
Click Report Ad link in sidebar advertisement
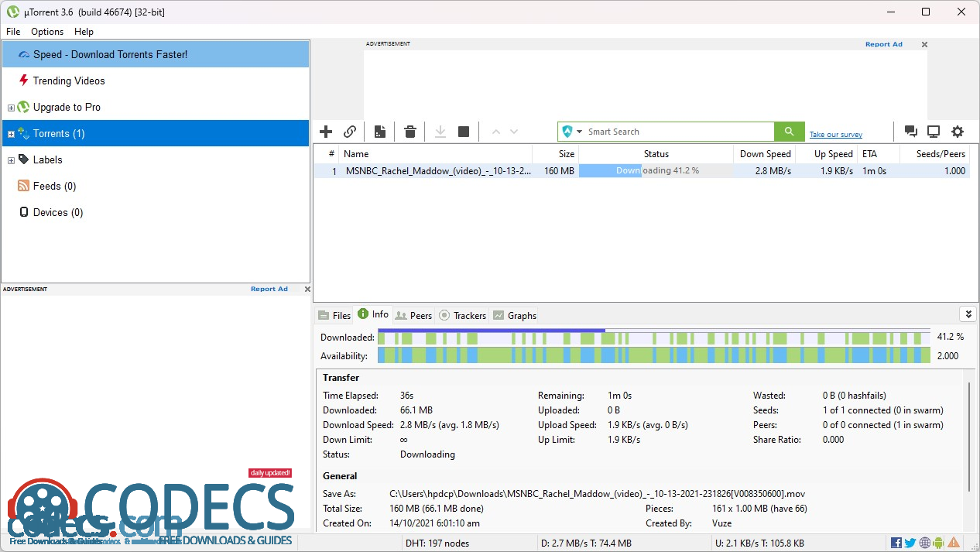(269, 289)
